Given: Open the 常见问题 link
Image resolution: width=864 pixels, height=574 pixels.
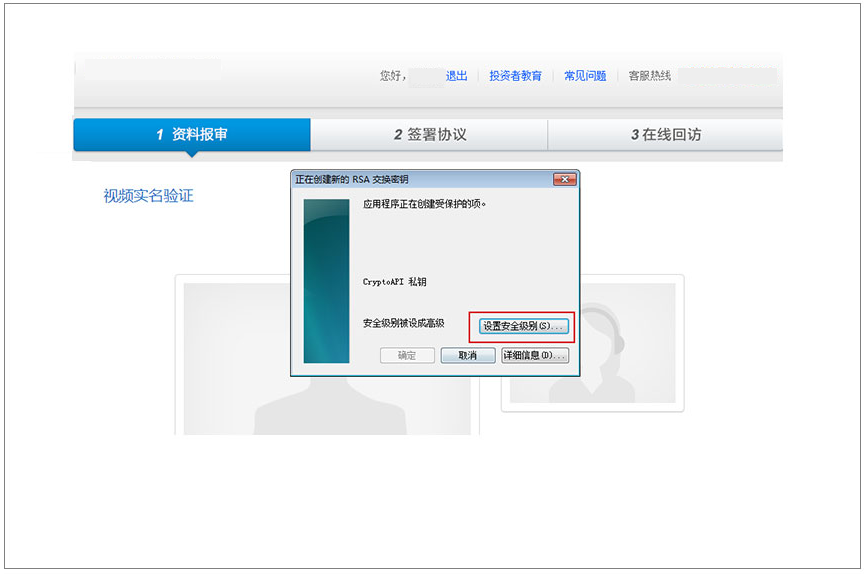Looking at the screenshot, I should (585, 76).
